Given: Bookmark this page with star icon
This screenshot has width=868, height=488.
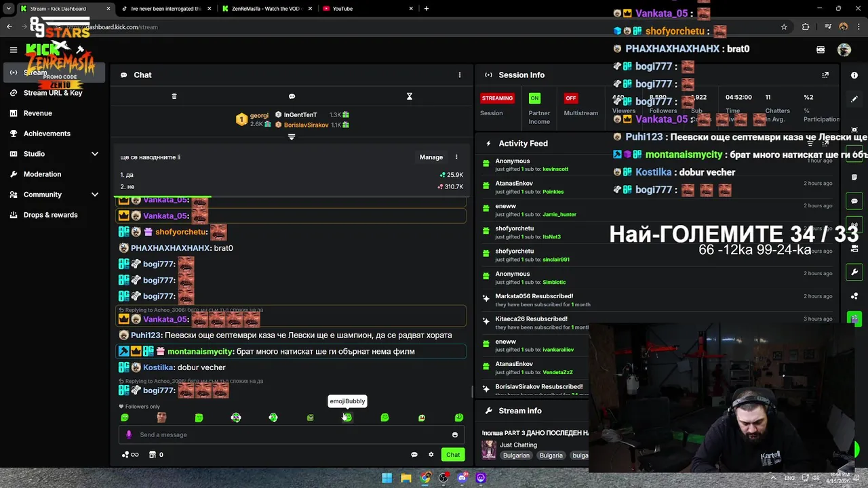Looking at the screenshot, I should 784,27.
